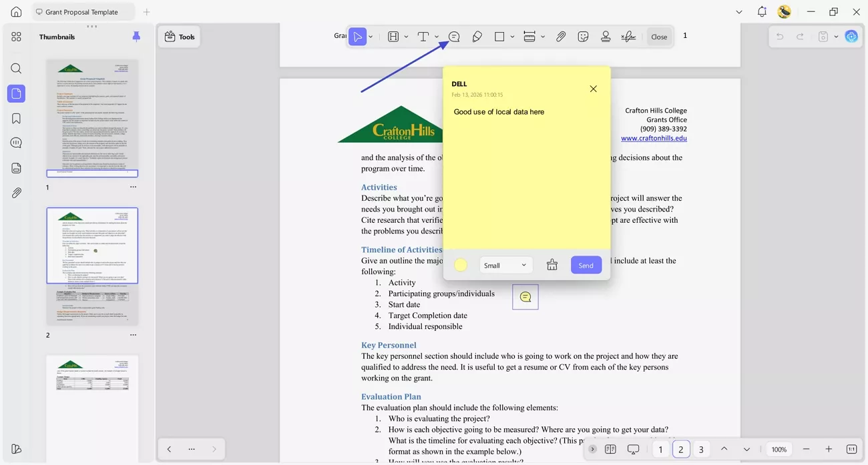Go to the previous page with up arrow

(x=724, y=450)
